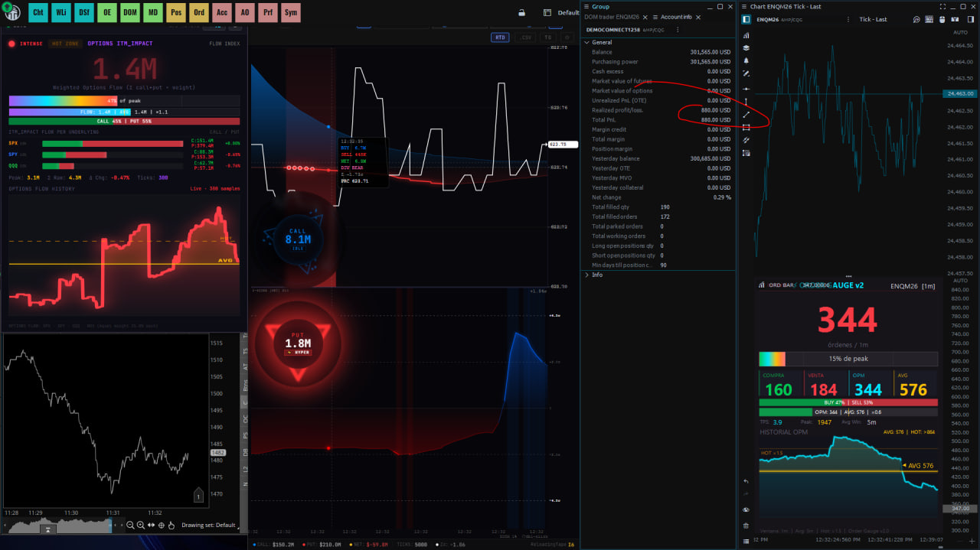Viewport: 980px width, 550px height.
Task: Select the pan hand tool icon
Action: coord(171,525)
